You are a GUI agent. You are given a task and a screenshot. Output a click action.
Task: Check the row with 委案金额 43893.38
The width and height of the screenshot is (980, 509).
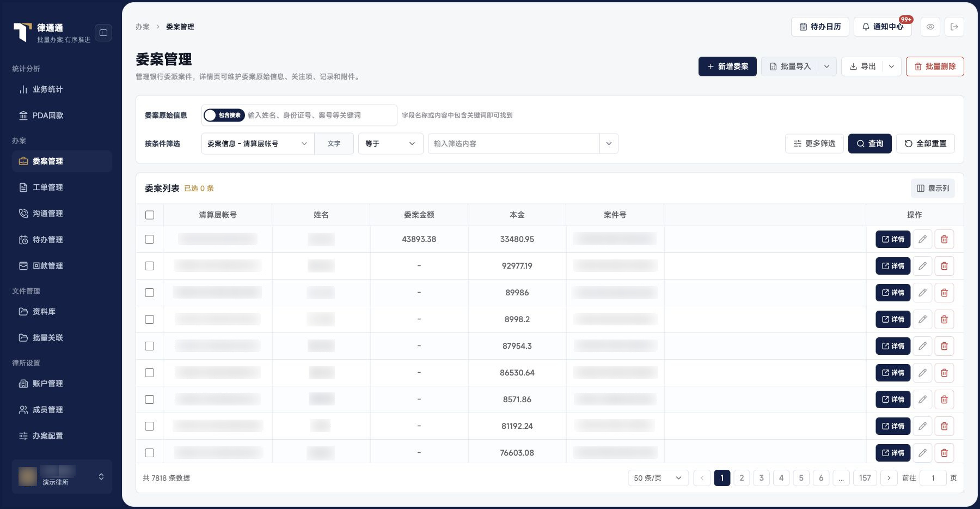pyautogui.click(x=150, y=239)
